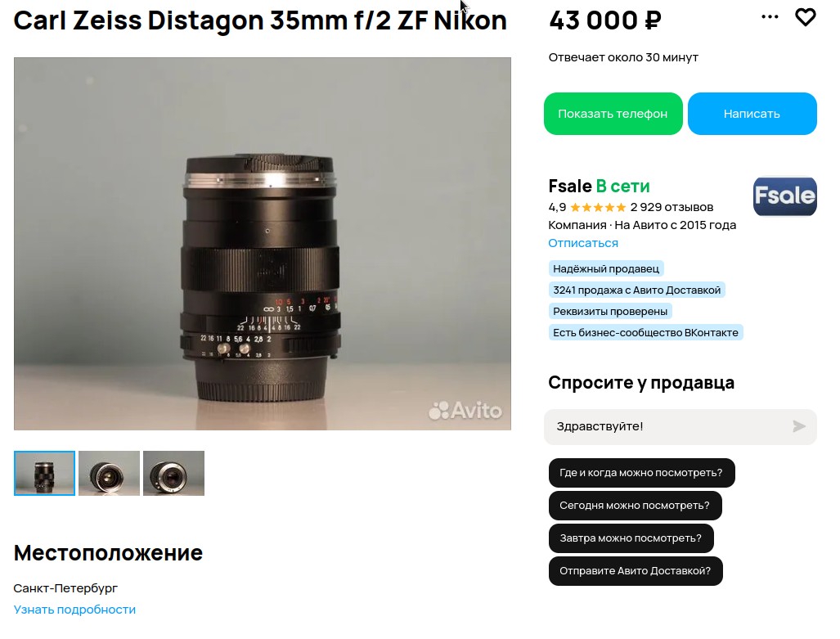Open the Fsale seller name
The width and height of the screenshot is (840, 639).
(570, 186)
